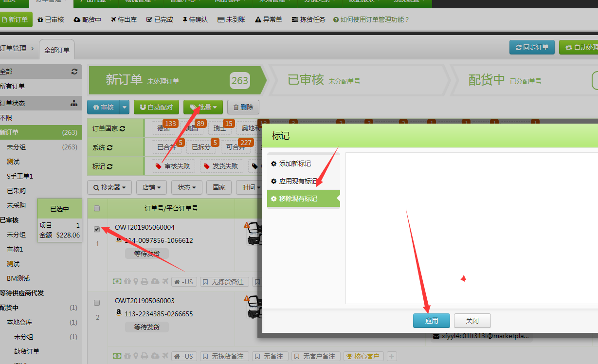
Task: Click the 同步订单 button
Action: point(532,47)
